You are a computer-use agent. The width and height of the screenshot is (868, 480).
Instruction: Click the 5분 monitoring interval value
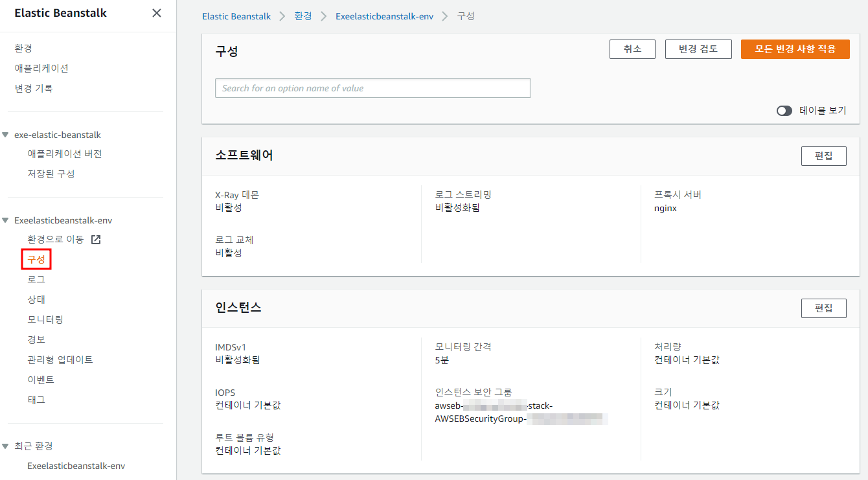[x=442, y=360]
